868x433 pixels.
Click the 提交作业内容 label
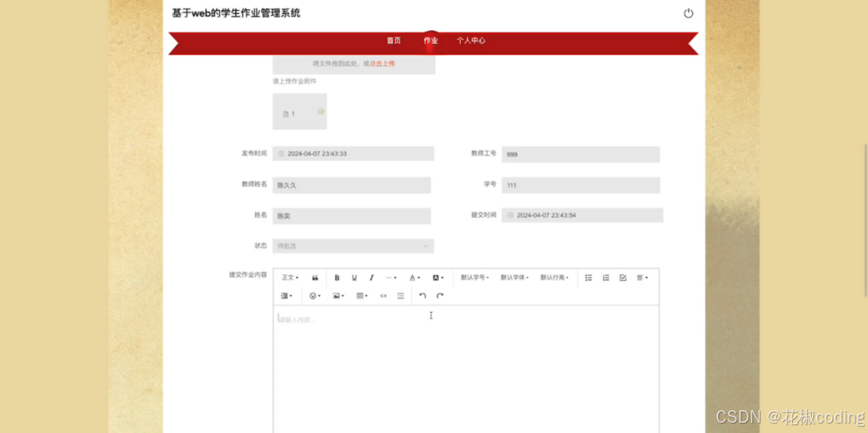248,275
